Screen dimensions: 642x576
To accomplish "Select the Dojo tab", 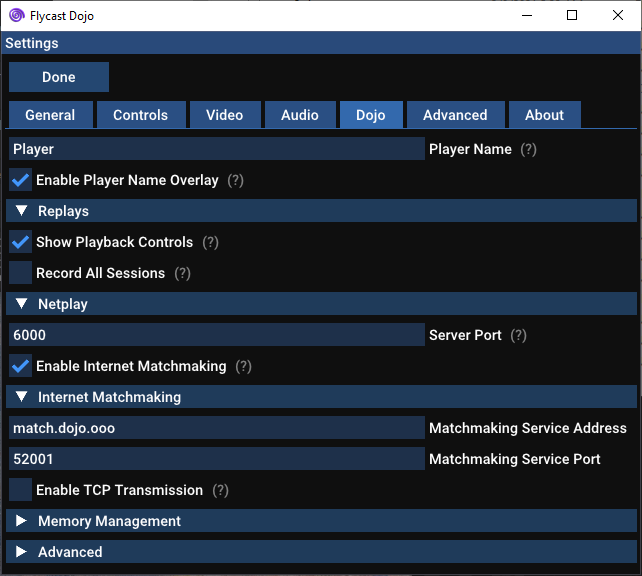I will click(x=371, y=115).
